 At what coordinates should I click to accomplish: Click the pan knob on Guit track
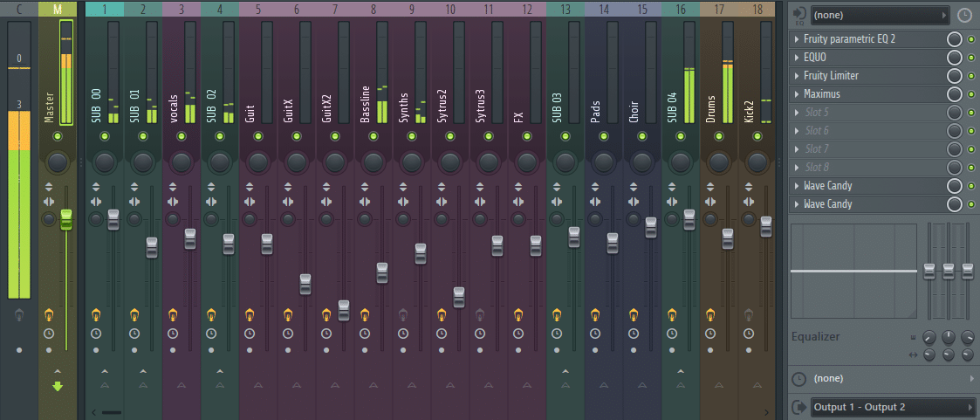257,162
